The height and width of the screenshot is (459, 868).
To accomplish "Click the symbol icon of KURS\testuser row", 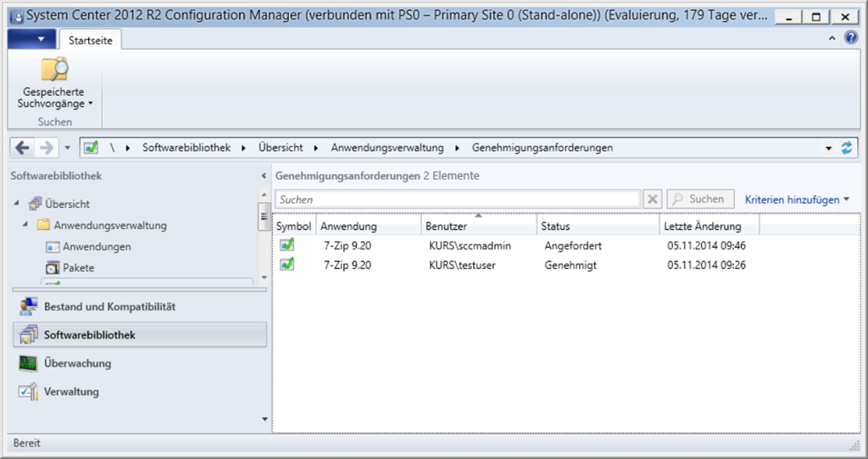I will [287, 264].
